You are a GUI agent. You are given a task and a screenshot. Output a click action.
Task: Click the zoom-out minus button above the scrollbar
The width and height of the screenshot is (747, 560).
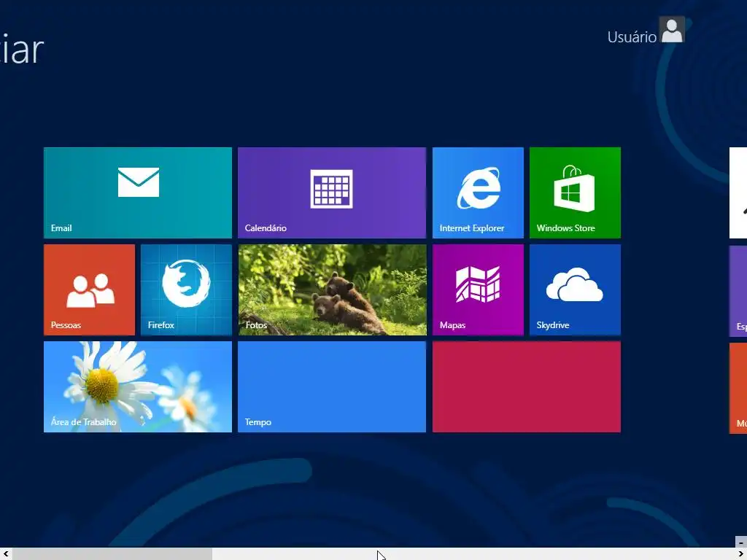click(x=741, y=542)
